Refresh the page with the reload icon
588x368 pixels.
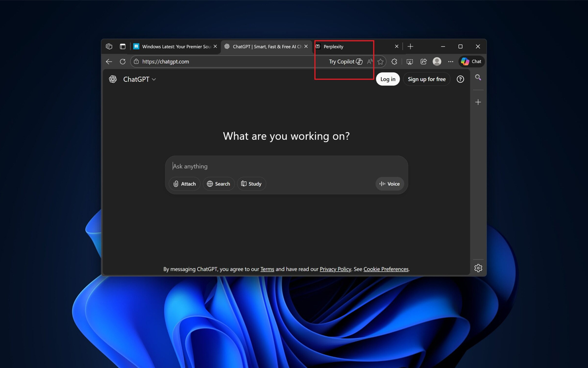click(x=122, y=62)
